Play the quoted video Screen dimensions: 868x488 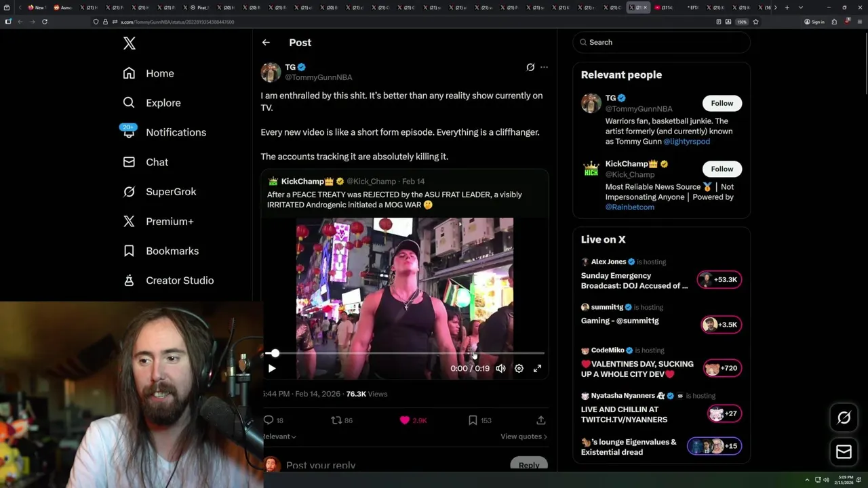[272, 368]
